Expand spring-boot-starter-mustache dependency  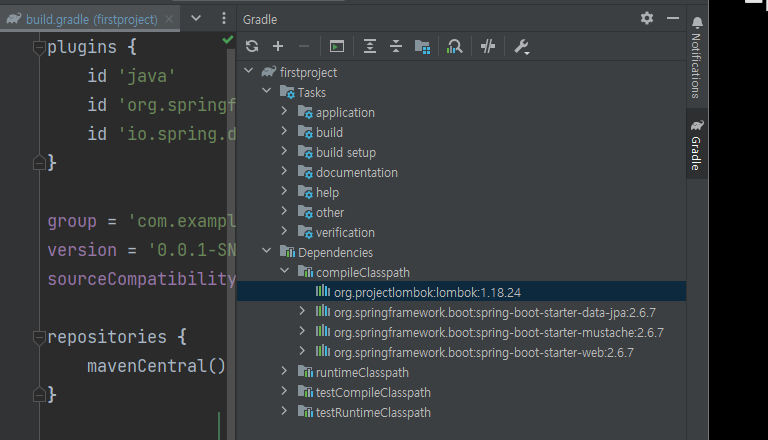click(x=302, y=331)
